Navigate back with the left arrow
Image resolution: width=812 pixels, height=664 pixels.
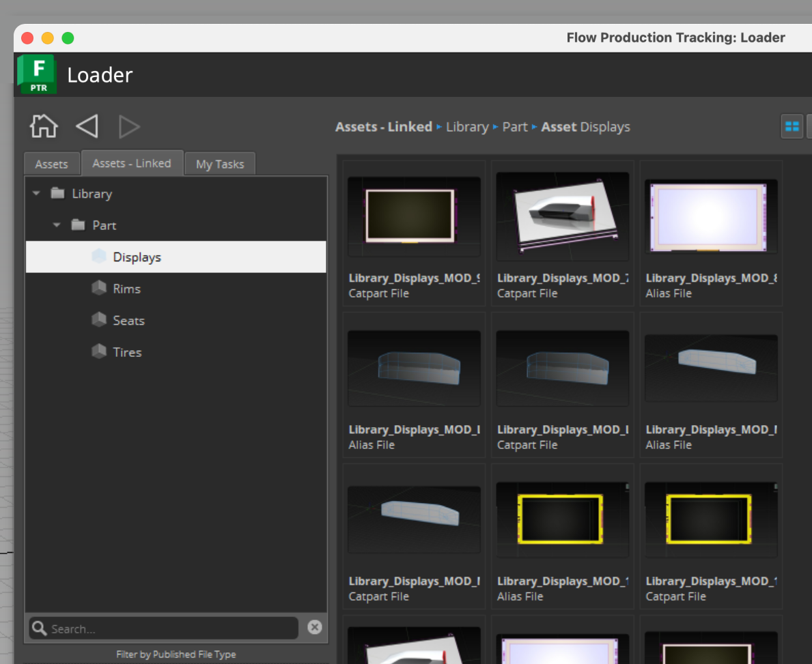coord(87,126)
